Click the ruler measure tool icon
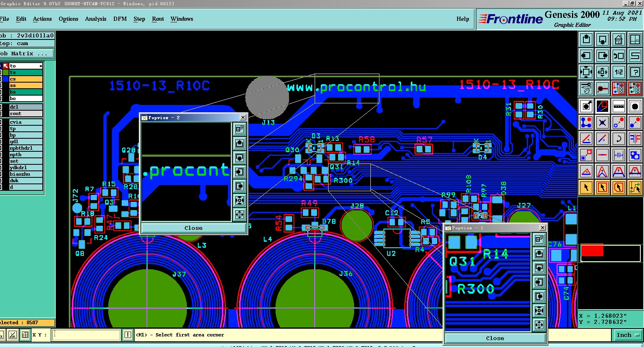 click(x=619, y=106)
